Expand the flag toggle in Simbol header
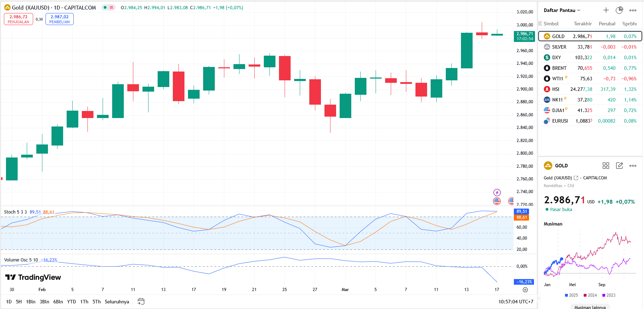 [540, 24]
